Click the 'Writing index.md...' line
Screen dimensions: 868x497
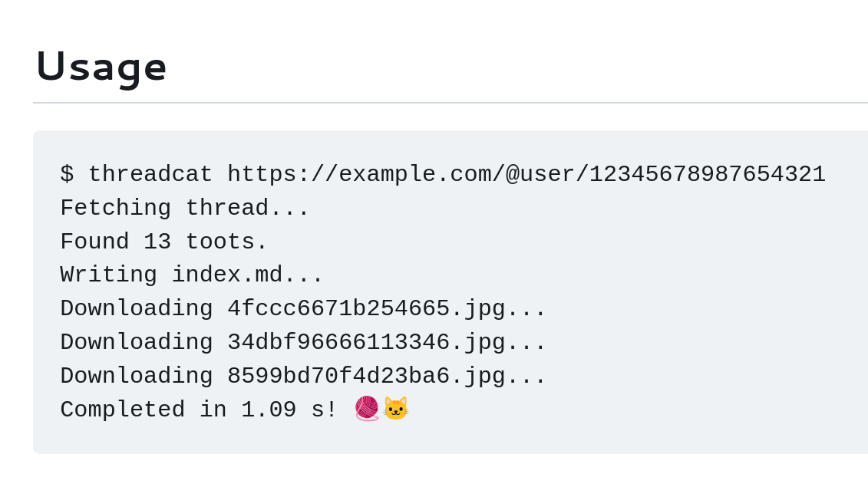point(192,275)
